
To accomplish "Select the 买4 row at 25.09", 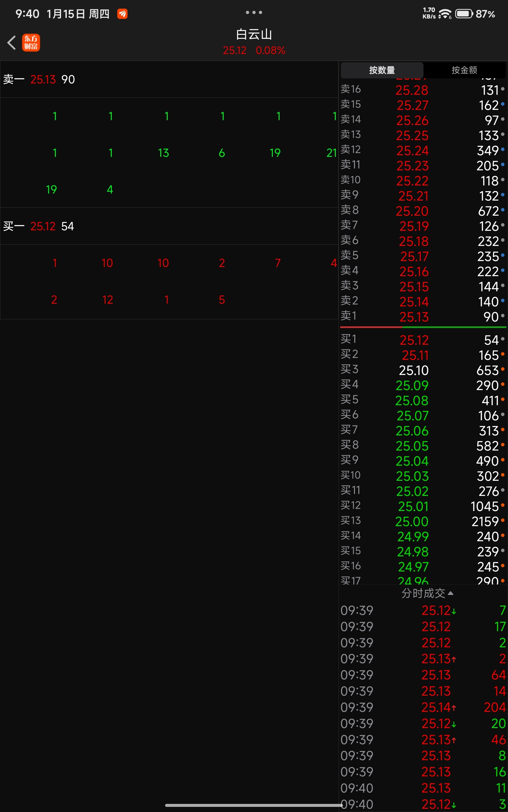I will (x=423, y=385).
